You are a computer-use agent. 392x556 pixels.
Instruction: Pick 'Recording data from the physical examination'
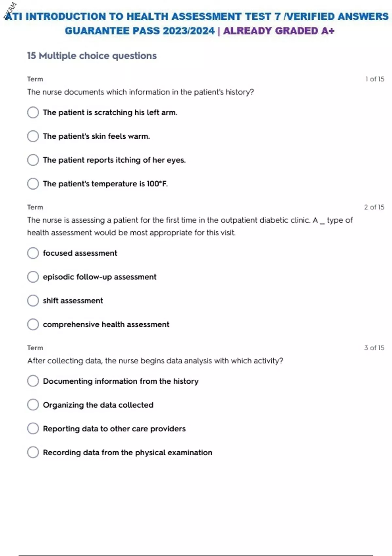coord(33,452)
